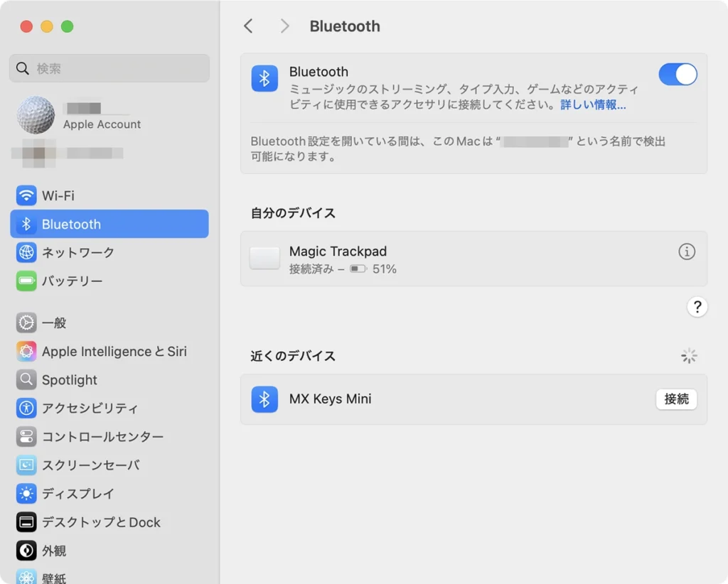728x584 pixels.
Task: Click the red close window button
Action: coord(26,26)
